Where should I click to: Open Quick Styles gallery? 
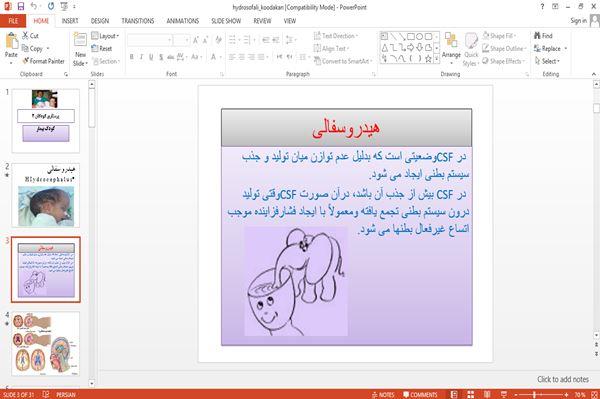[x=471, y=50]
